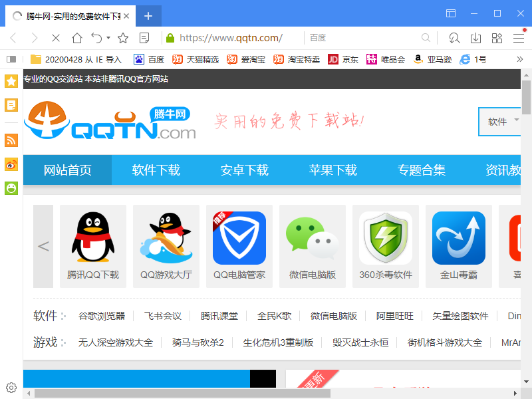Open the 腾讯课堂 software link

tap(219, 316)
